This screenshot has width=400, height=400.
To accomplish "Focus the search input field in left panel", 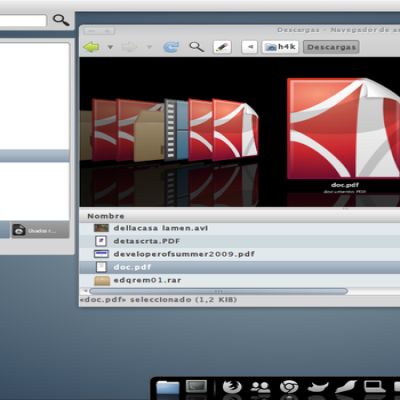I will coord(23,20).
